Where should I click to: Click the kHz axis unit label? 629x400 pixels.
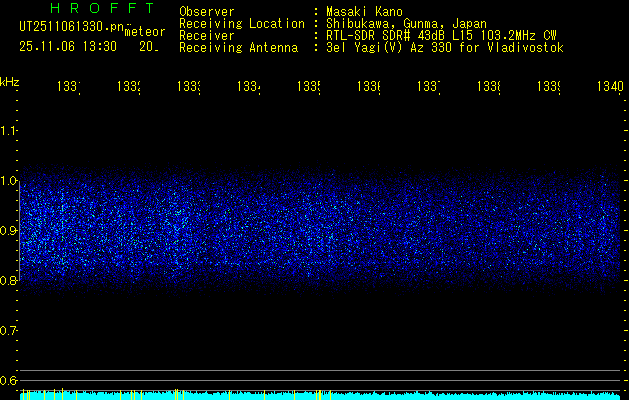pyautogui.click(x=9, y=82)
